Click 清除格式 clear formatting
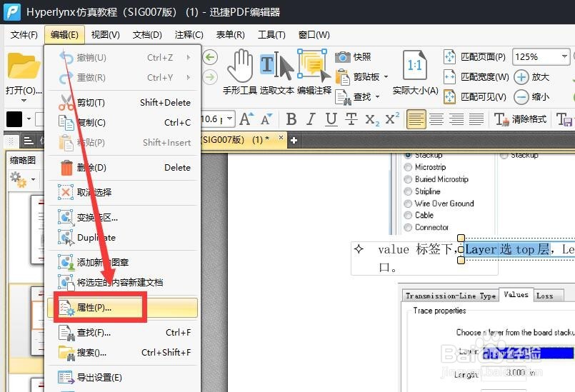The width and height of the screenshot is (575, 392). click(520, 119)
